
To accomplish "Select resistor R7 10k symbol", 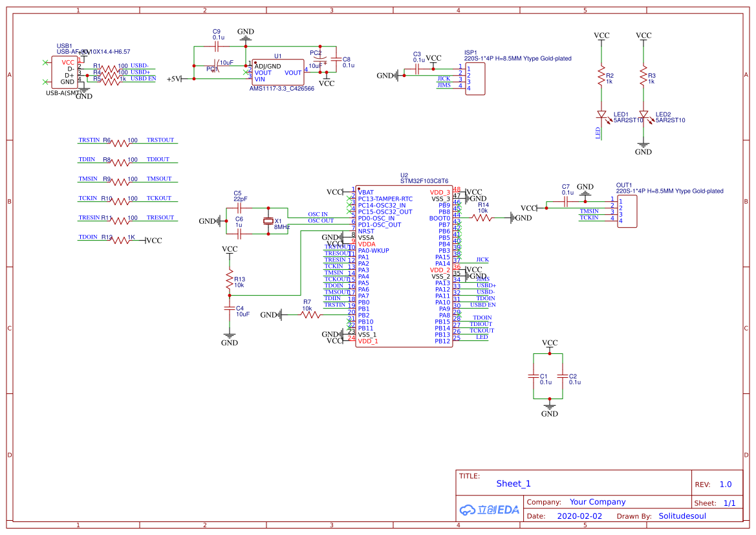I will tap(308, 315).
